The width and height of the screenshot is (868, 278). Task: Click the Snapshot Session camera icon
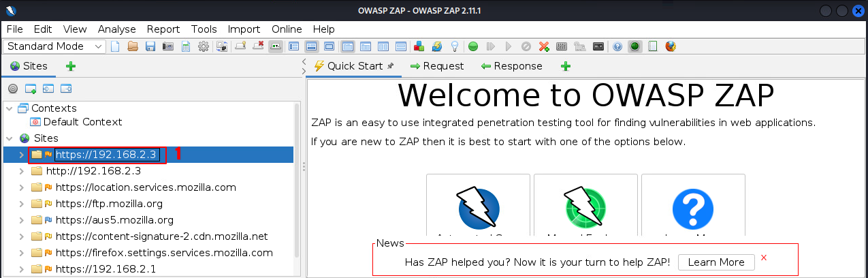point(167,46)
